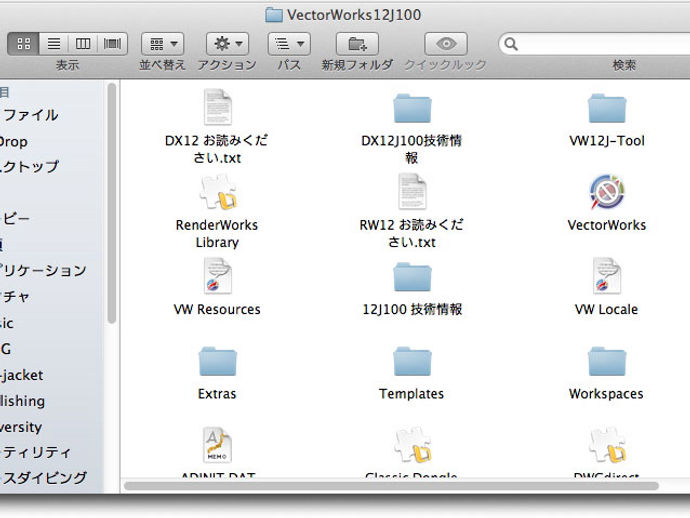Open sidebar item ending in jacket
690x518 pixels.
(22, 375)
